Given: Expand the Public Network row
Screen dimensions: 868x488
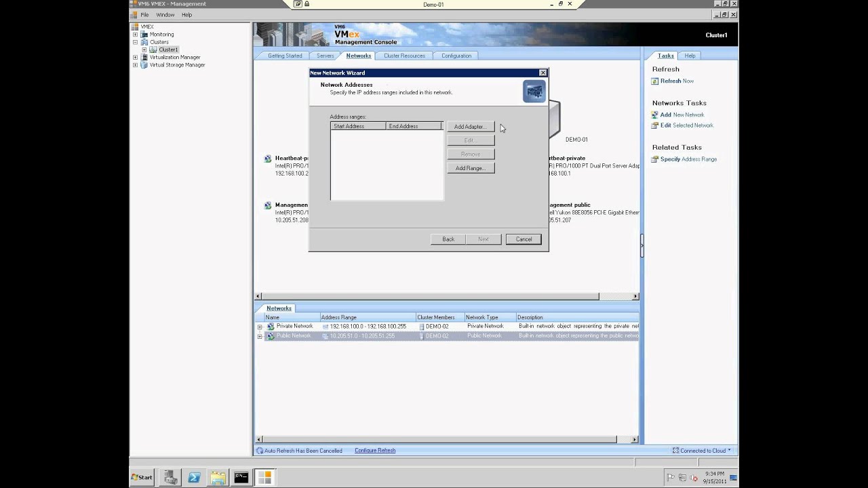Looking at the screenshot, I should pos(260,336).
